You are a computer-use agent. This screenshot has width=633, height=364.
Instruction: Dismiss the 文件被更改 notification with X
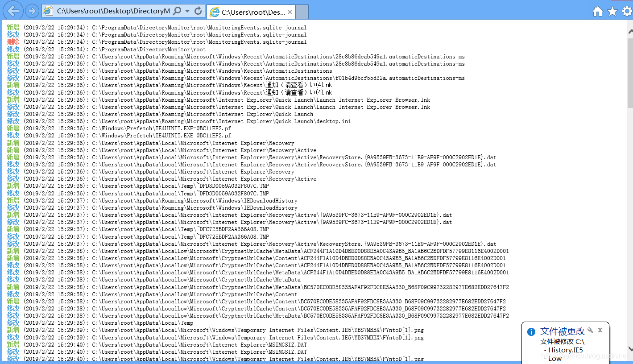tap(600, 330)
